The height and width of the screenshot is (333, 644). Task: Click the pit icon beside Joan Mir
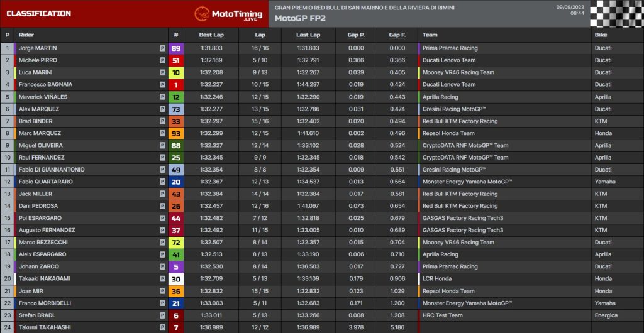click(162, 291)
